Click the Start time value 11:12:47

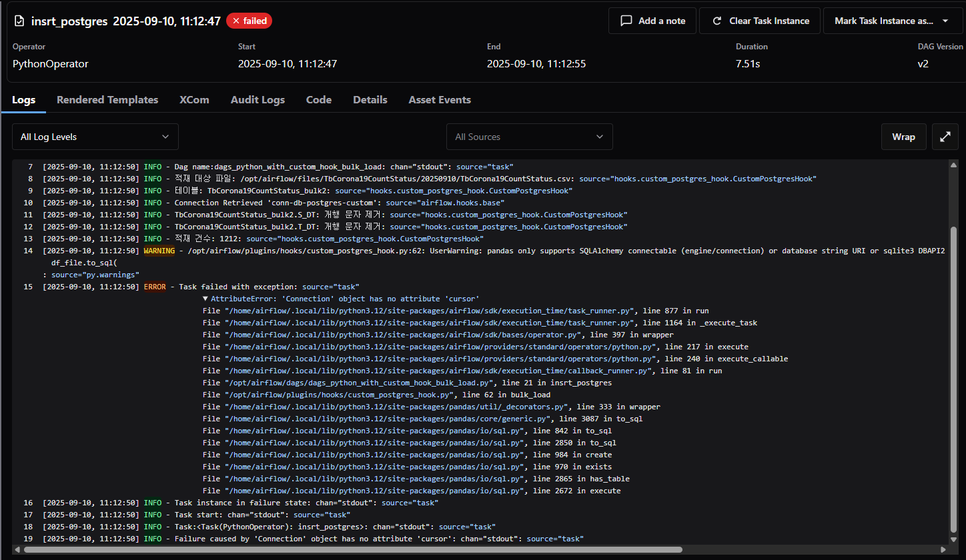click(x=288, y=64)
